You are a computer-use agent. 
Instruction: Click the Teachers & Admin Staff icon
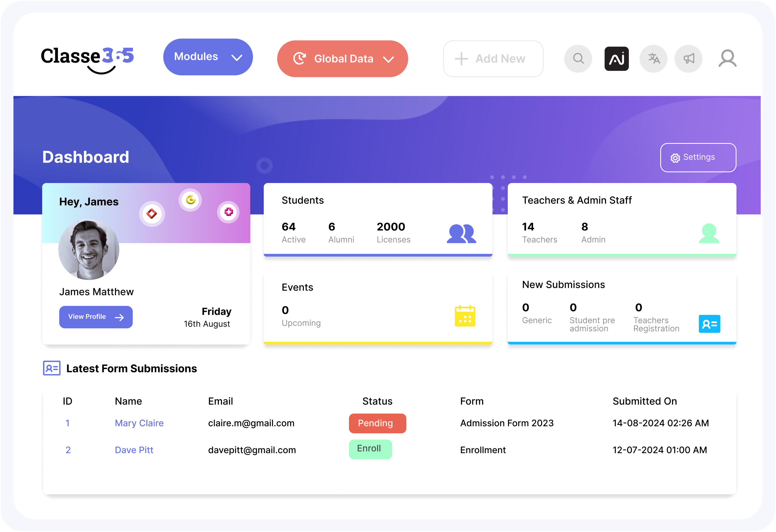[x=708, y=233]
